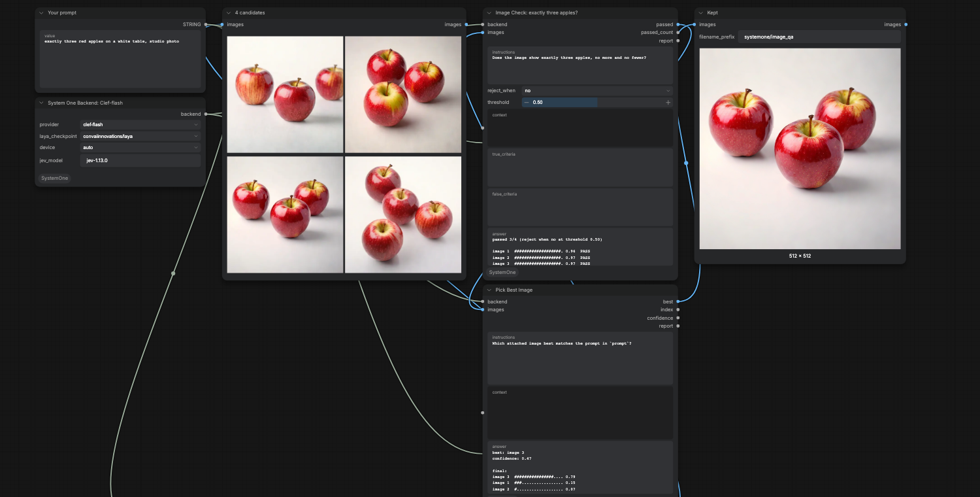Click the Image Check instructions text box
The image size is (980, 497).
580,65
